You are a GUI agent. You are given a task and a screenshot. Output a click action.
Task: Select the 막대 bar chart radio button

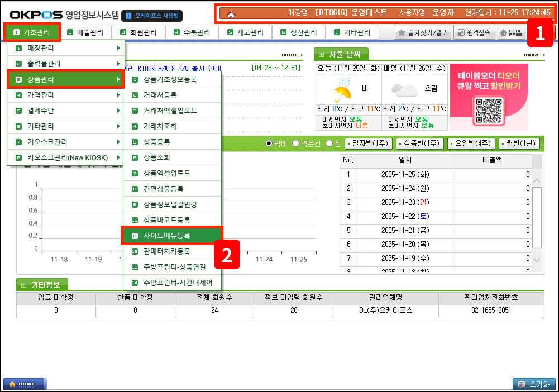tap(269, 144)
